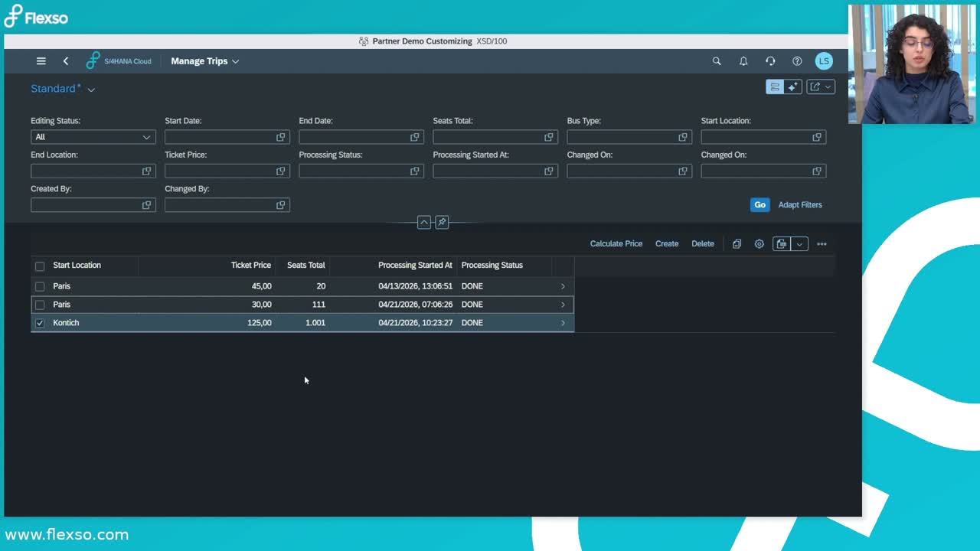
Task: Click the Create button
Action: (667, 244)
